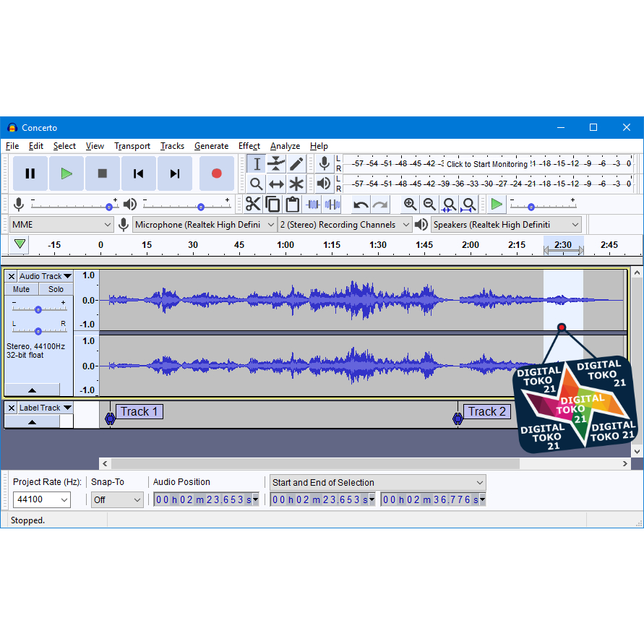Solo the Audio Track

pos(56,289)
